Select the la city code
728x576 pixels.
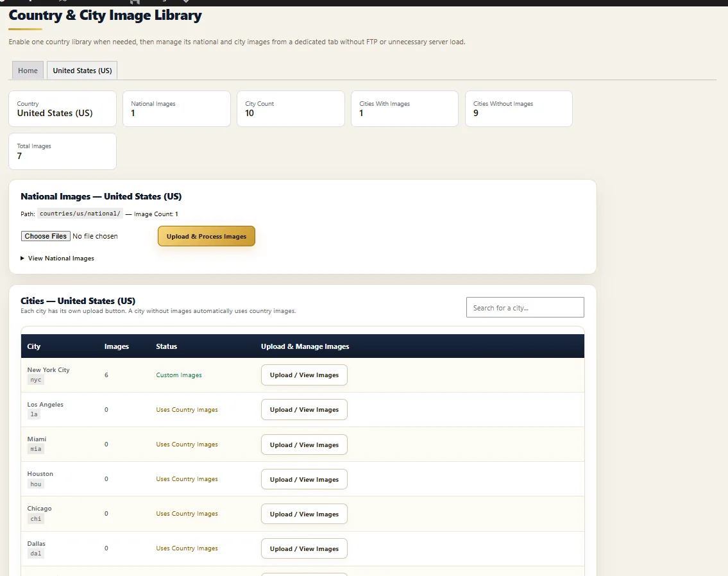click(x=34, y=414)
